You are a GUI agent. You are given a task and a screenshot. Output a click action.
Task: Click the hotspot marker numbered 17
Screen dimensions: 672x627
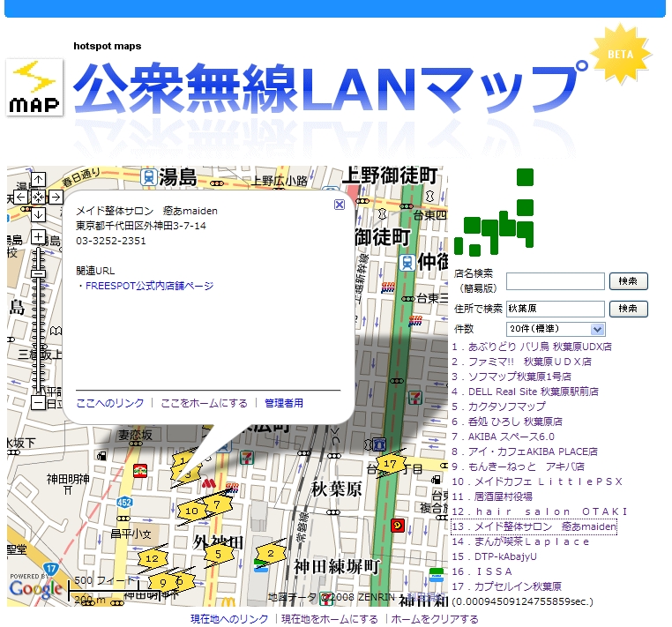[390, 463]
